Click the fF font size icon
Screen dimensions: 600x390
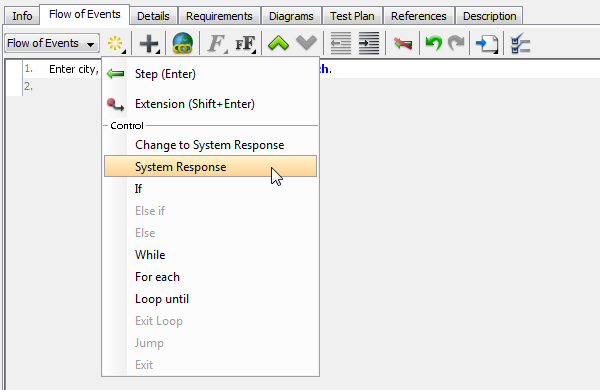245,43
